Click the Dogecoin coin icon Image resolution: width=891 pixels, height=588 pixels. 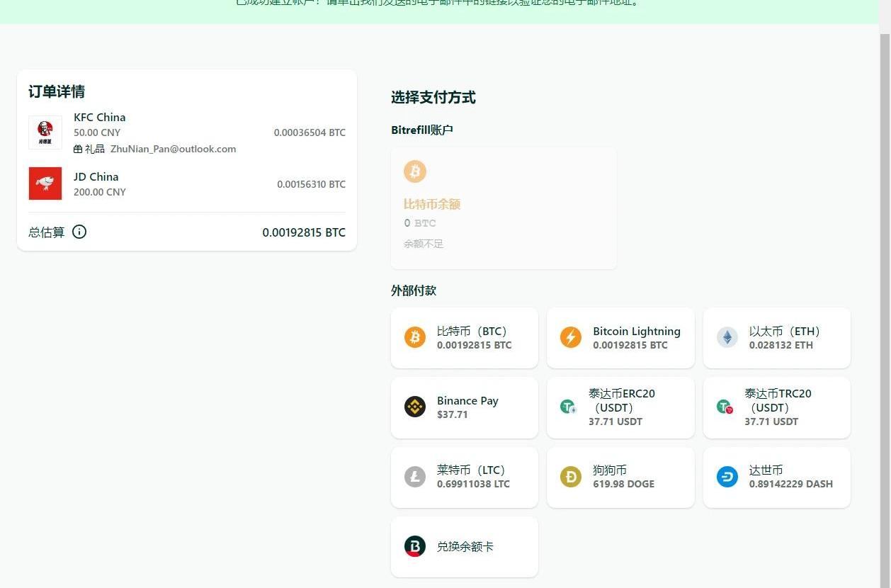(x=571, y=477)
